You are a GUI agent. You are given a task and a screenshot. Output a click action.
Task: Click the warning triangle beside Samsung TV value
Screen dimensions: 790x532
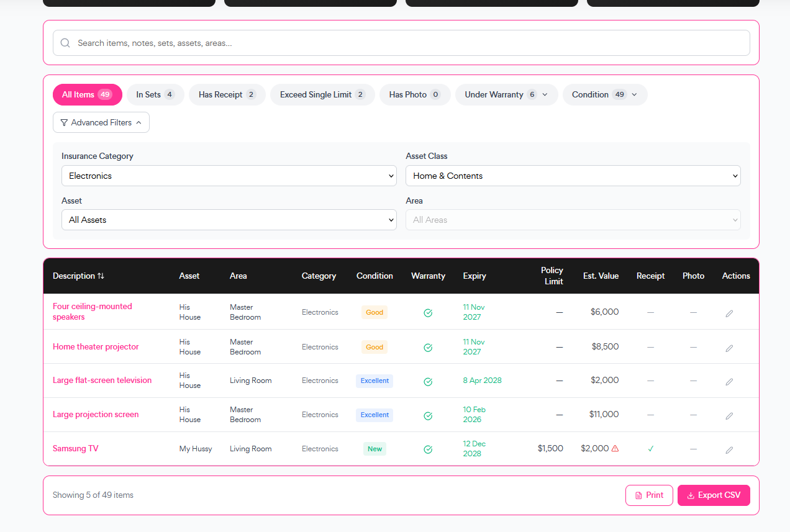click(615, 448)
